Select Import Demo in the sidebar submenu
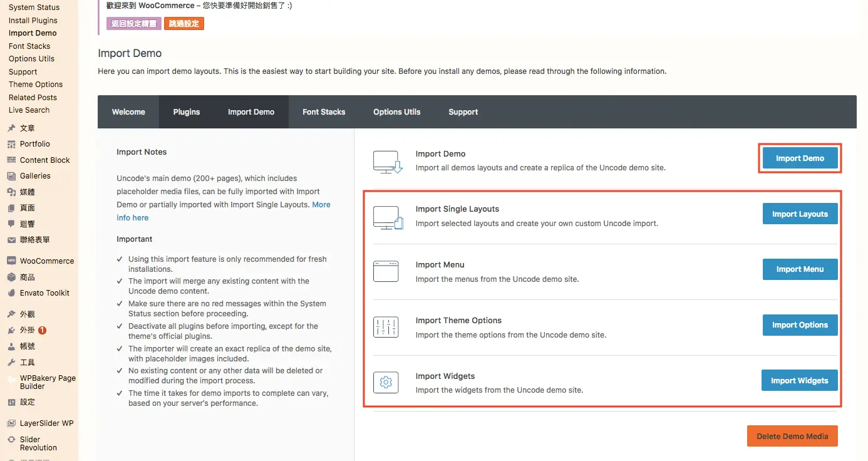Viewport: 868px width, 461px height. point(33,33)
